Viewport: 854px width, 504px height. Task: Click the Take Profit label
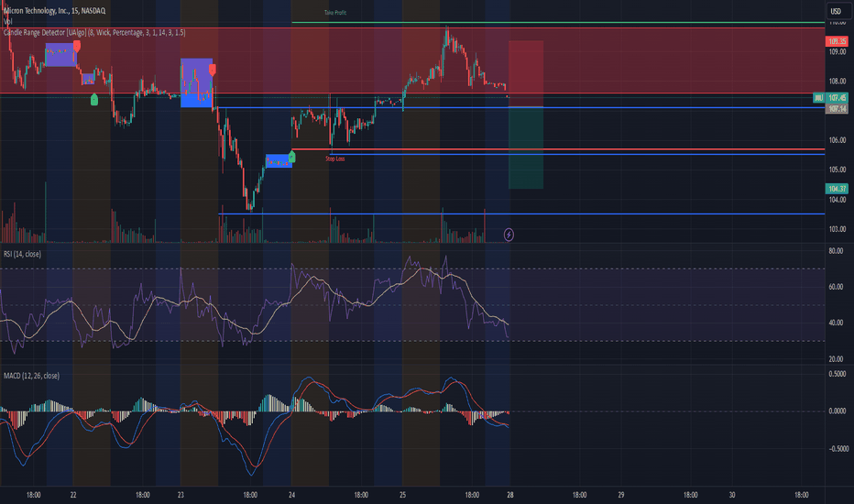point(335,13)
